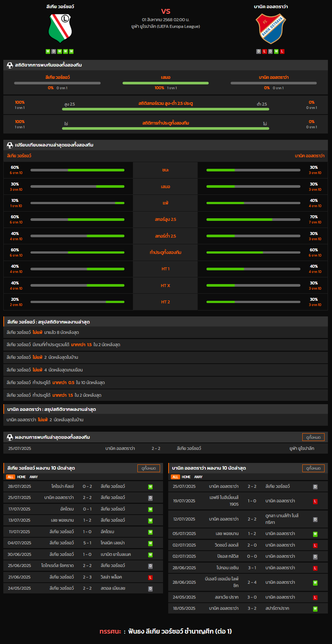Image resolution: width=332 pixels, height=644 pixels.
Task: Click W badge in Legia's 28/07/2025 row
Action: pyautogui.click(x=150, y=487)
